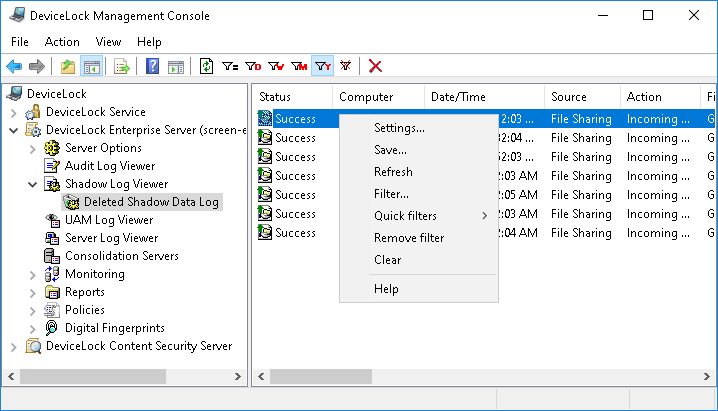Open the Action menu in menu bar
718x411 pixels.
point(62,42)
